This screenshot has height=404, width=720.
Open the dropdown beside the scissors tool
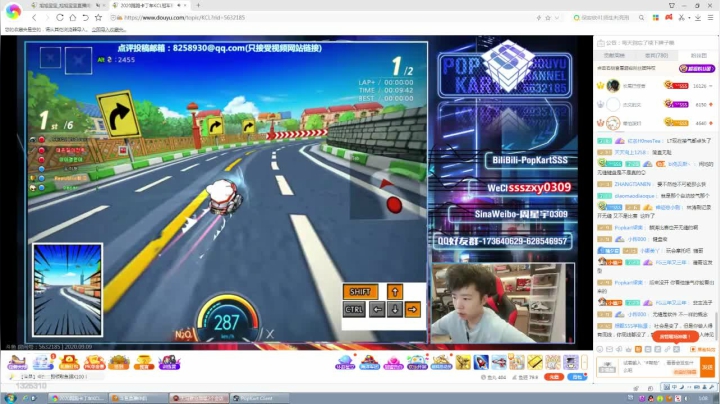coord(689,17)
